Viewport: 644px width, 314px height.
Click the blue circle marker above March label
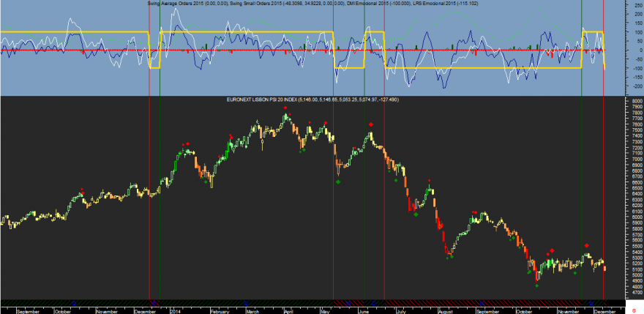coord(246,303)
